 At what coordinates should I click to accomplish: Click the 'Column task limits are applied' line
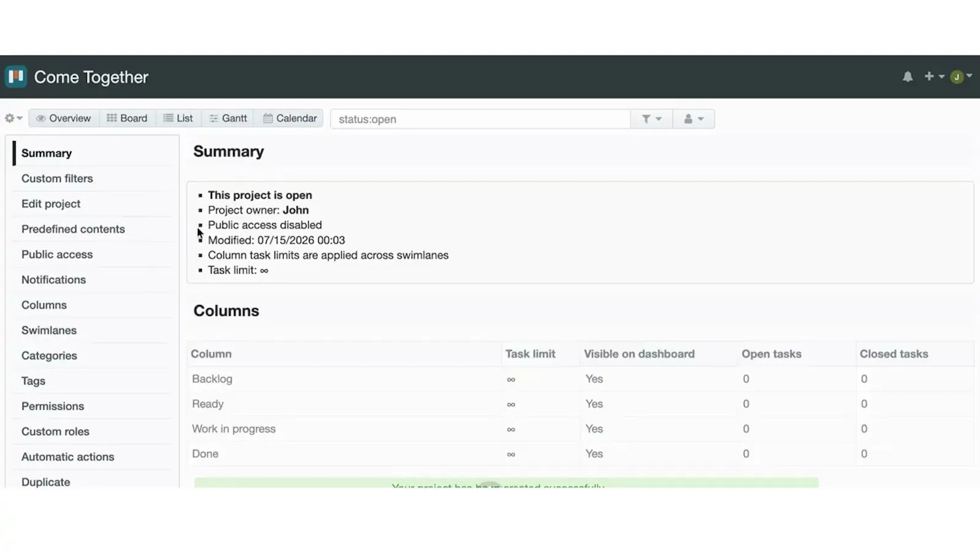click(x=328, y=255)
